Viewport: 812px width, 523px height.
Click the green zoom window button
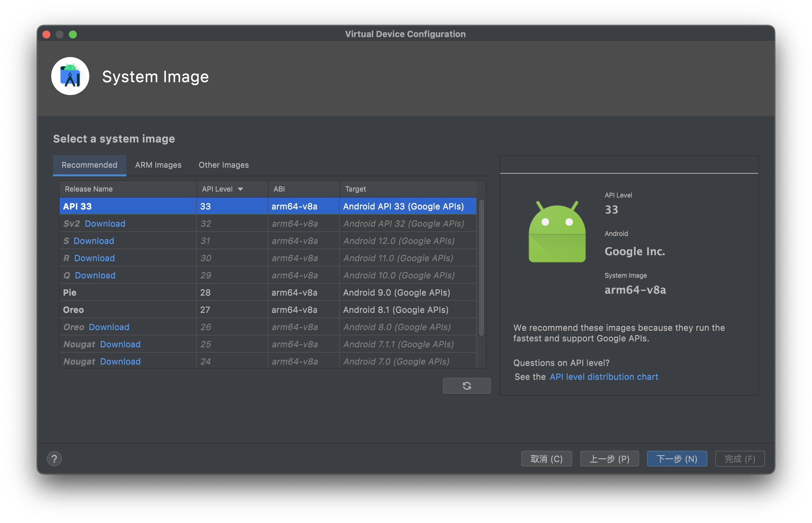[x=73, y=34]
